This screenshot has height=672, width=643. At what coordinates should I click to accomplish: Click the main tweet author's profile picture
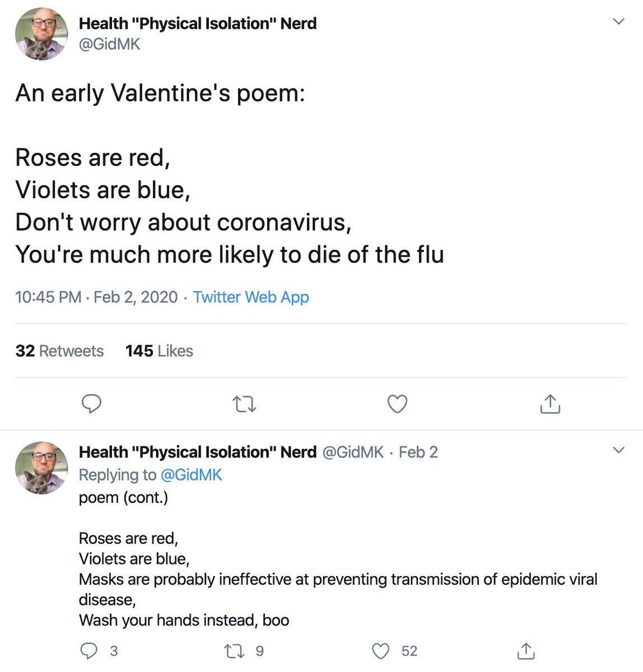point(41,34)
